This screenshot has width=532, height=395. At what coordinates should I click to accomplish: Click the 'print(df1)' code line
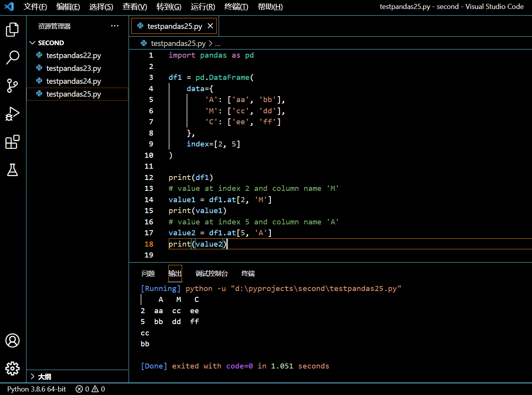(x=191, y=177)
